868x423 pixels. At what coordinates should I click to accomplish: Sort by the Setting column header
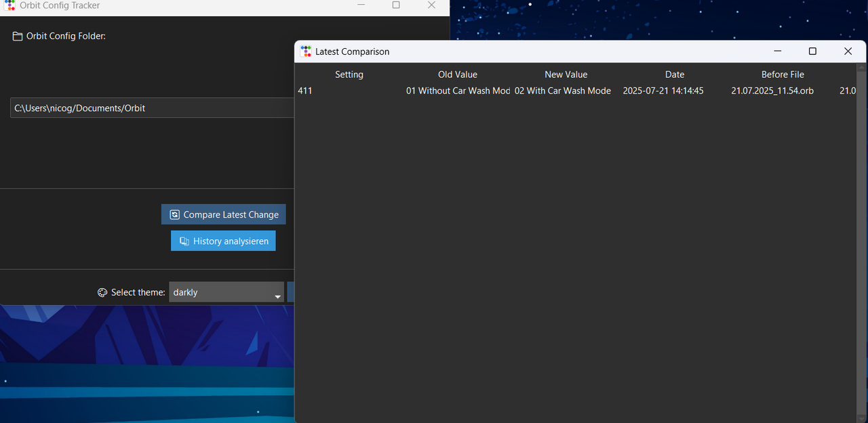(x=349, y=75)
